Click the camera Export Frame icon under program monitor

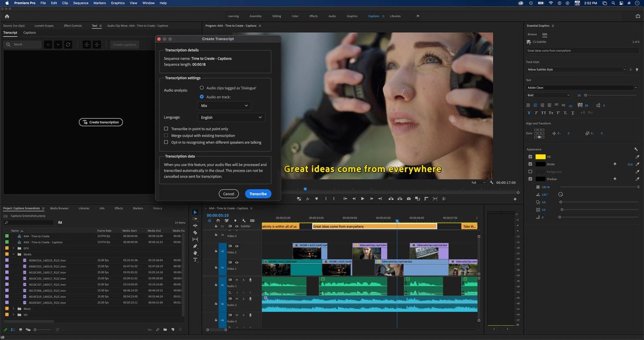coord(408,198)
